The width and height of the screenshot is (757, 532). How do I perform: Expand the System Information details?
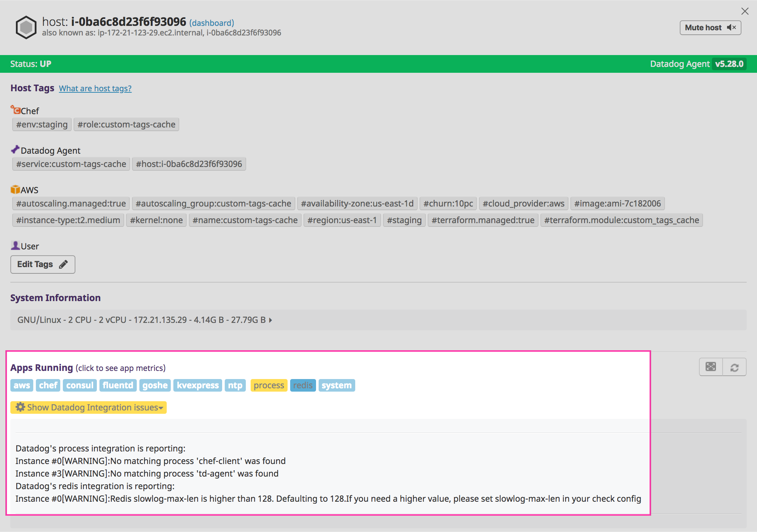[x=270, y=320]
